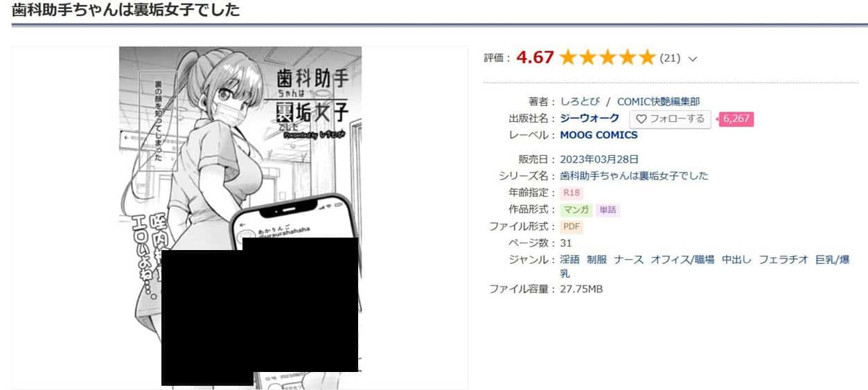868x390 pixels.
Task: Click the first gold rating star
Action: [x=568, y=57]
